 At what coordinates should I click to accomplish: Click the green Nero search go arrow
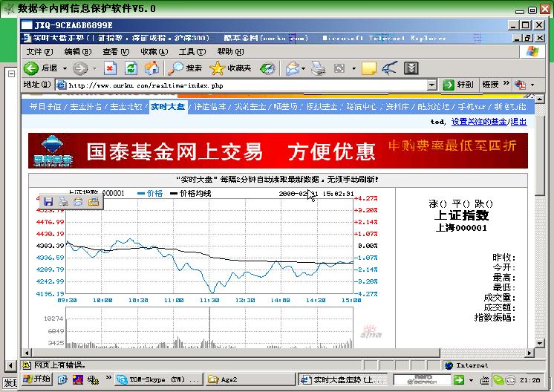pos(459,380)
